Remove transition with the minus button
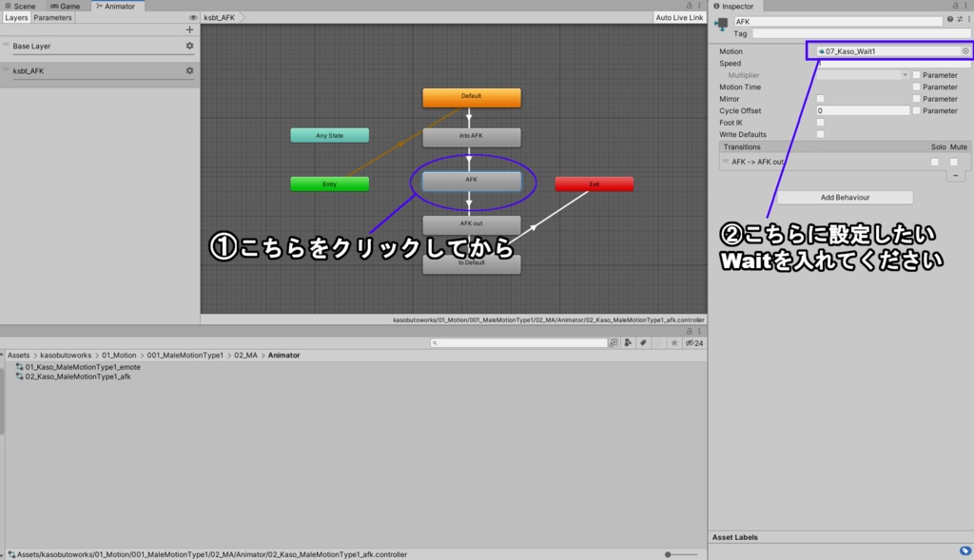This screenshot has height=560, width=974. pos(955,176)
